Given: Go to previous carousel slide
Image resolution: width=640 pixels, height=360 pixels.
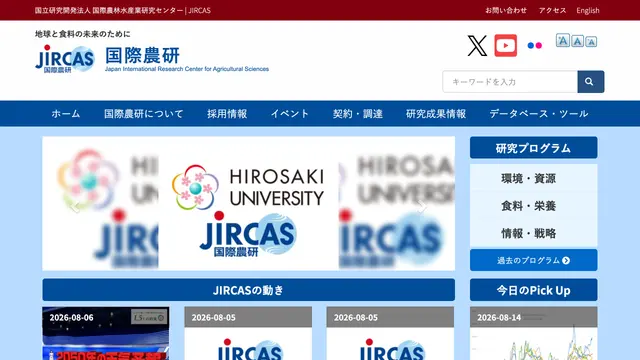Looking at the screenshot, I should click(x=75, y=207).
